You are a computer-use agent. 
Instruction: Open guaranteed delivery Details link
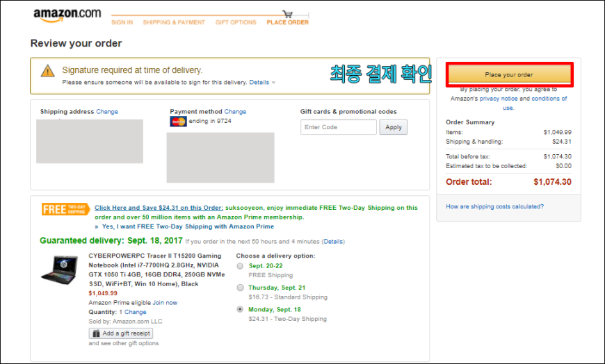point(333,242)
